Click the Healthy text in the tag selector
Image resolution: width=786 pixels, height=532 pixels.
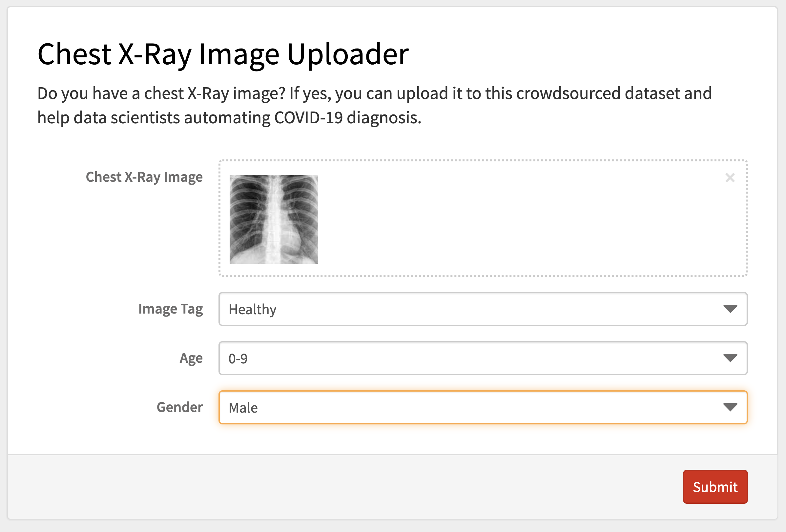252,310
